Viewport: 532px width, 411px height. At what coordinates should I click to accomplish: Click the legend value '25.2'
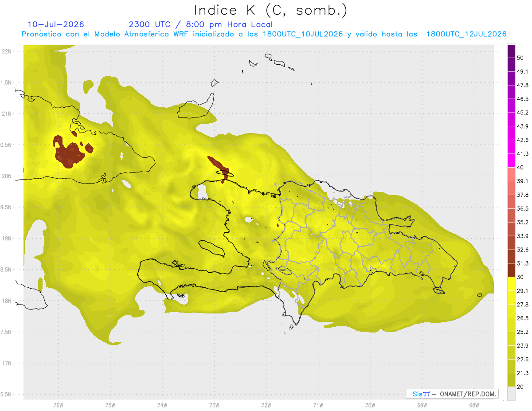(x=523, y=332)
